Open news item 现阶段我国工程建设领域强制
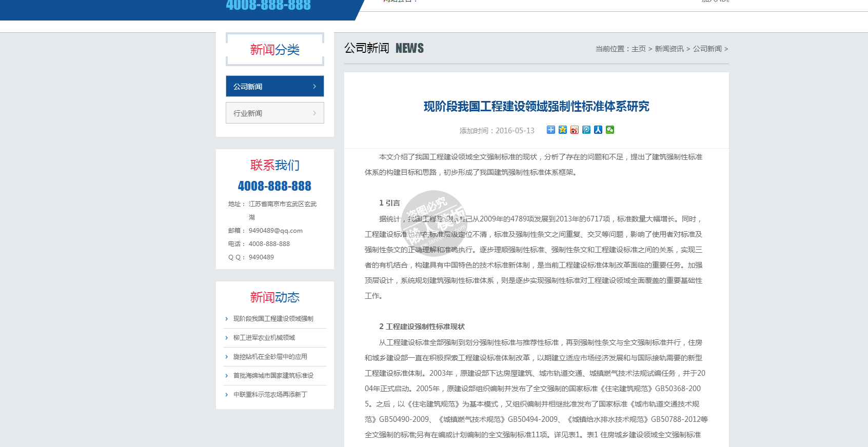The width and height of the screenshot is (868, 447). tap(273, 319)
